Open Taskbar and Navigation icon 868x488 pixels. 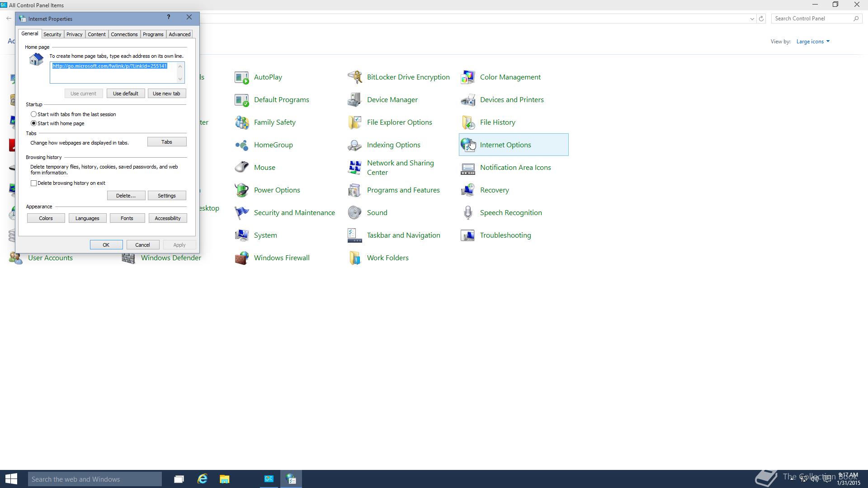pos(355,235)
